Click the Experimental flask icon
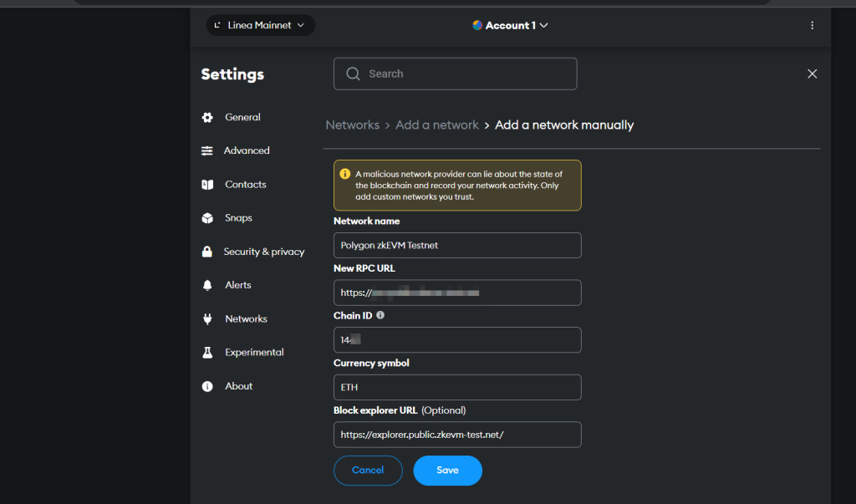Image resolution: width=856 pixels, height=504 pixels. tap(207, 353)
